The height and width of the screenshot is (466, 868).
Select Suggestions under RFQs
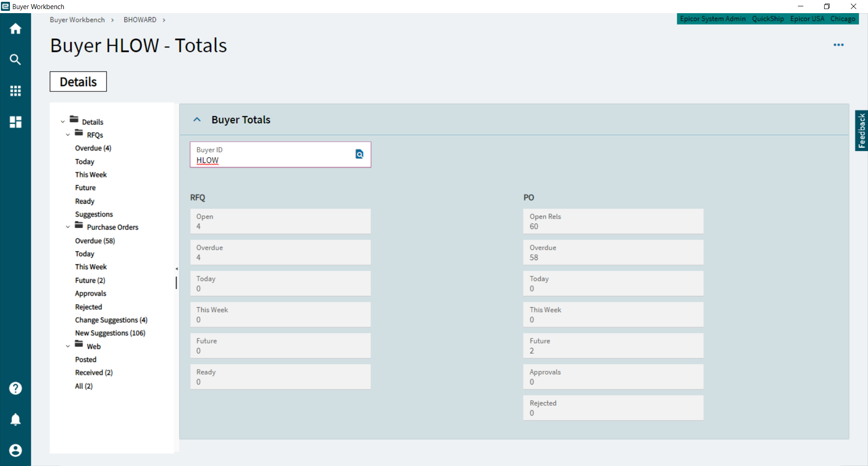pyautogui.click(x=94, y=214)
